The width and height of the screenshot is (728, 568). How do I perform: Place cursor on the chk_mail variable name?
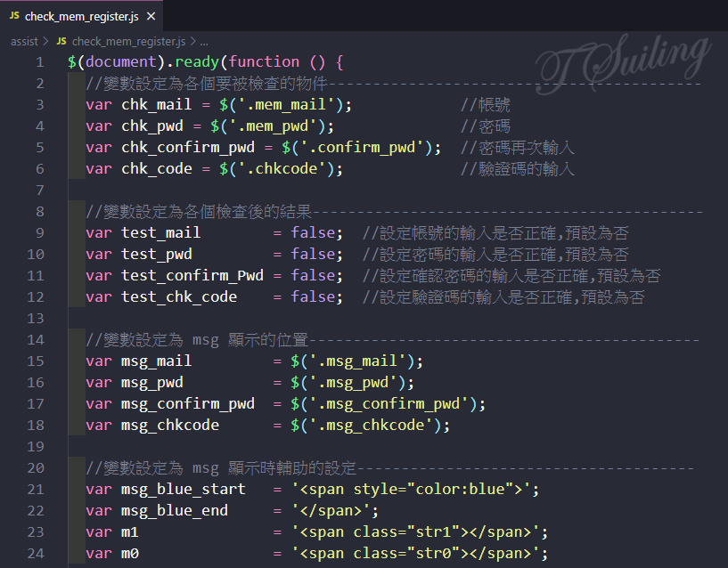[156, 105]
